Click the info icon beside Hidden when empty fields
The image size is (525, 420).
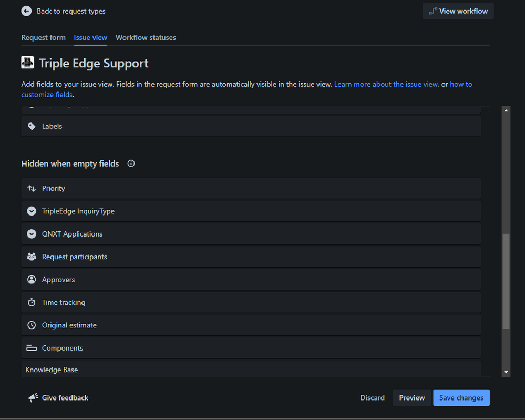click(131, 163)
